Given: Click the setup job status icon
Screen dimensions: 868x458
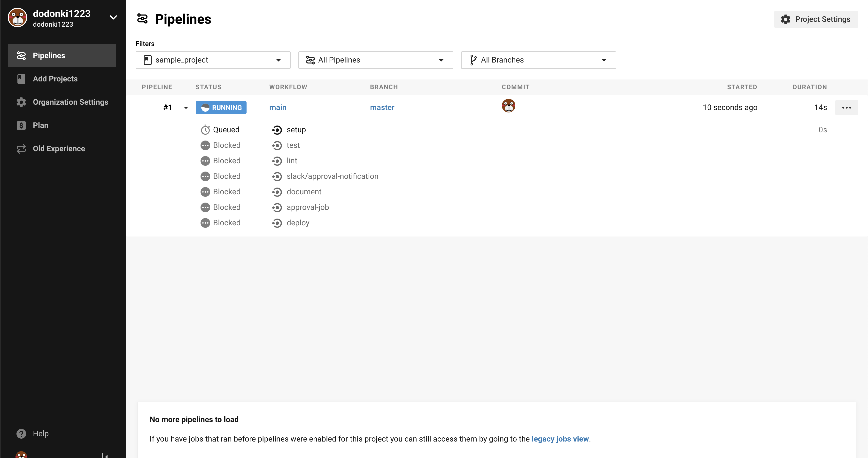Looking at the screenshot, I should (277, 130).
